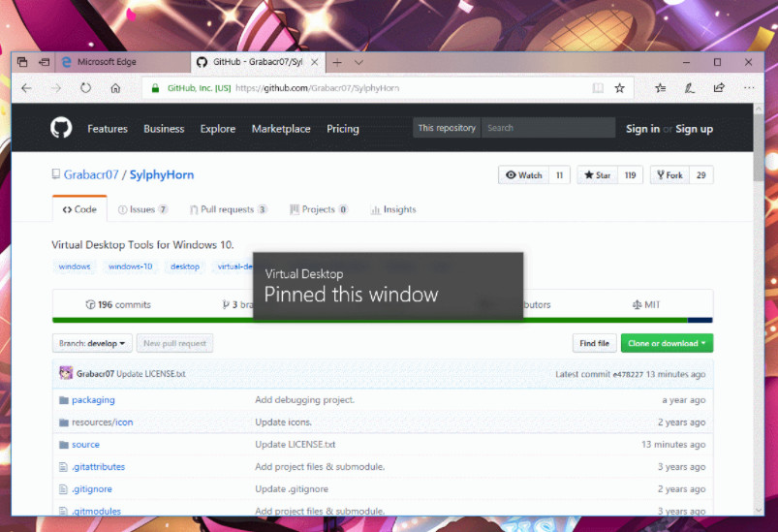Open the browser home icon
Image resolution: width=778 pixels, height=532 pixels.
pos(115,88)
